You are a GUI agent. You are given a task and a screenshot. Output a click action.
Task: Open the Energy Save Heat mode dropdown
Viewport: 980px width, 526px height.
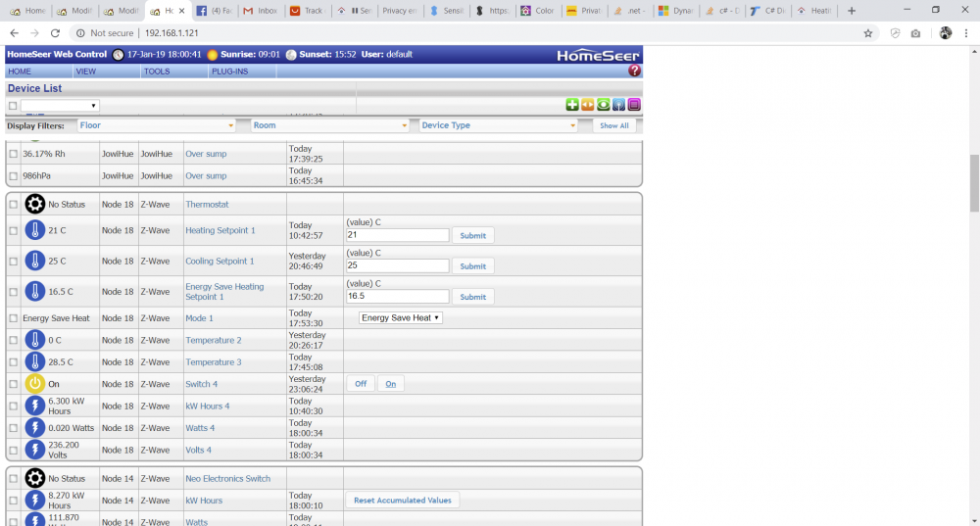[x=401, y=317]
